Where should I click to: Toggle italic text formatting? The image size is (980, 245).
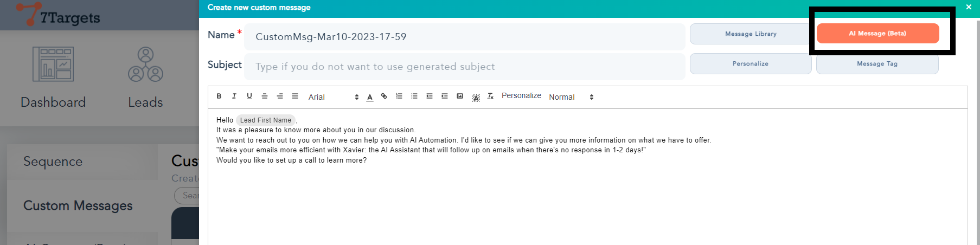coord(234,96)
